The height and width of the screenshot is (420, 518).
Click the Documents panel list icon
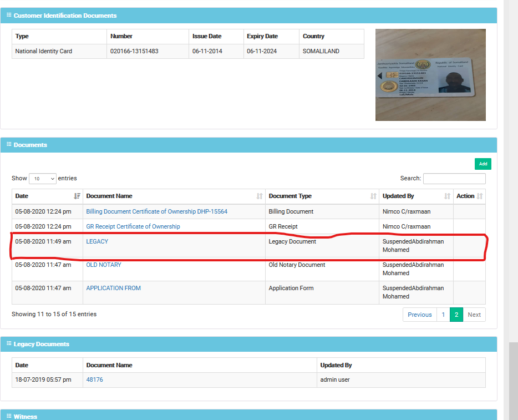tap(9, 144)
